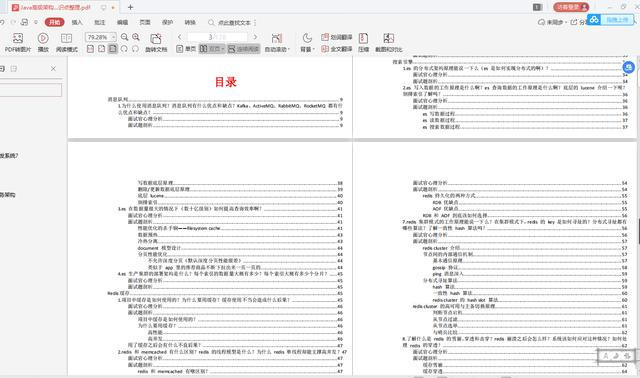Go to the previous page arrow
Image resolution: width=640 pixels, height=378 pixels.
[180, 37]
